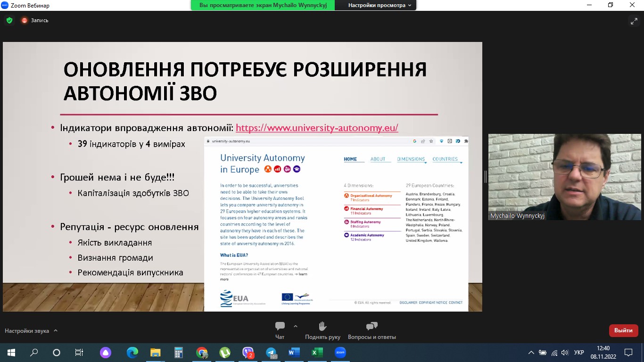644x362 pixels.
Task: Open Вопросы и ответы Q&A panel
Action: pos(372,330)
